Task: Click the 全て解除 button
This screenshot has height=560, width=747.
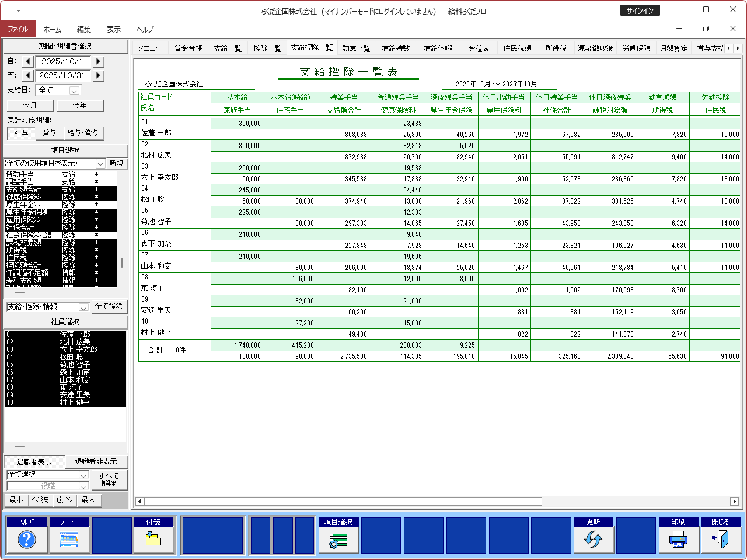Action: point(109,306)
